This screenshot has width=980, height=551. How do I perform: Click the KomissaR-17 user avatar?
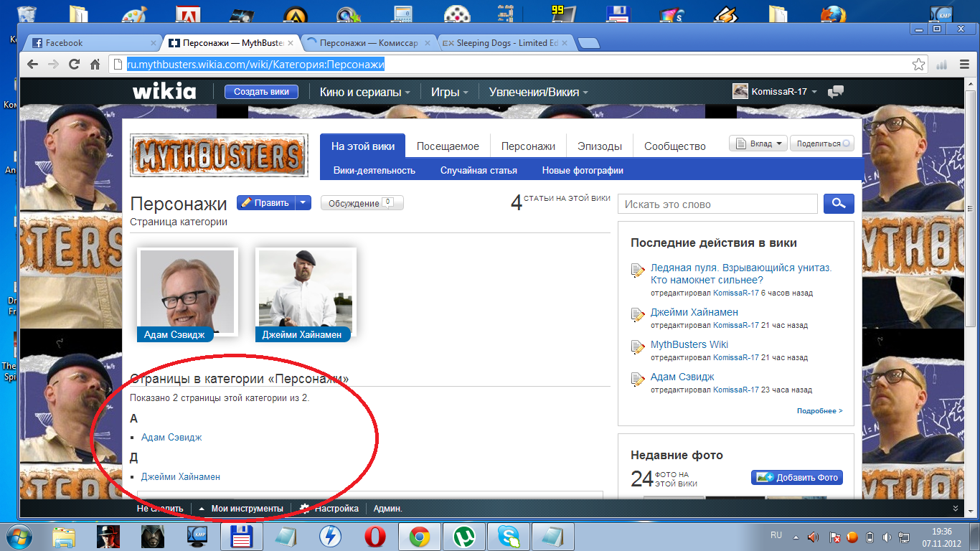click(740, 91)
